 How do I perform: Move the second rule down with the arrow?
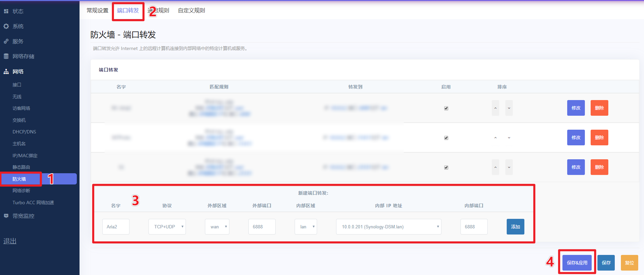(x=509, y=137)
